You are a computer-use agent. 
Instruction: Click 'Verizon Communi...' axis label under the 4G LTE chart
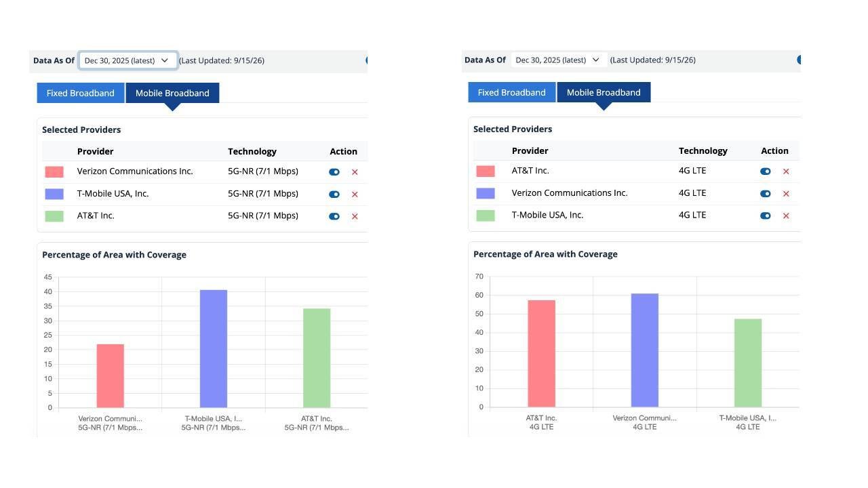point(645,418)
